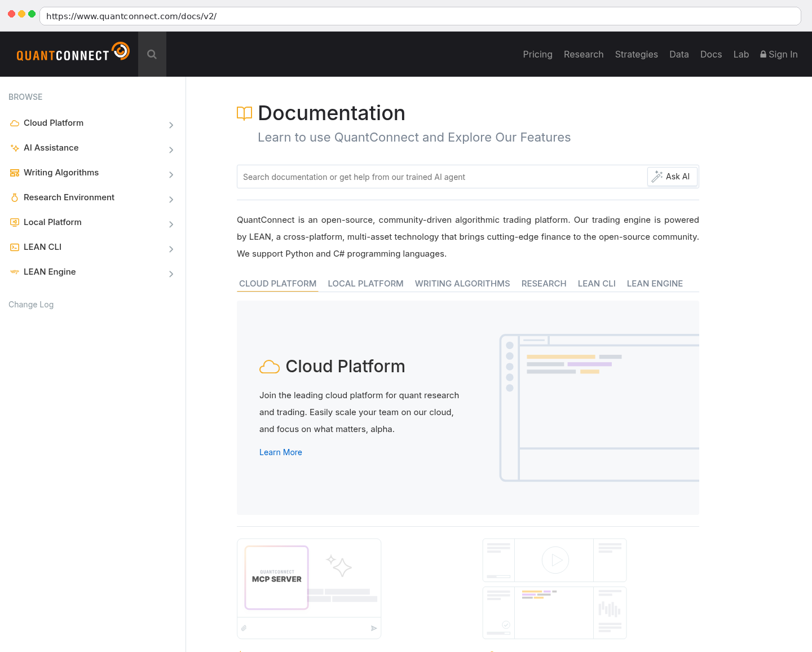Expand Writing Algorithms sidebar chevron
Screen dimensions: 812x652
pos(171,174)
